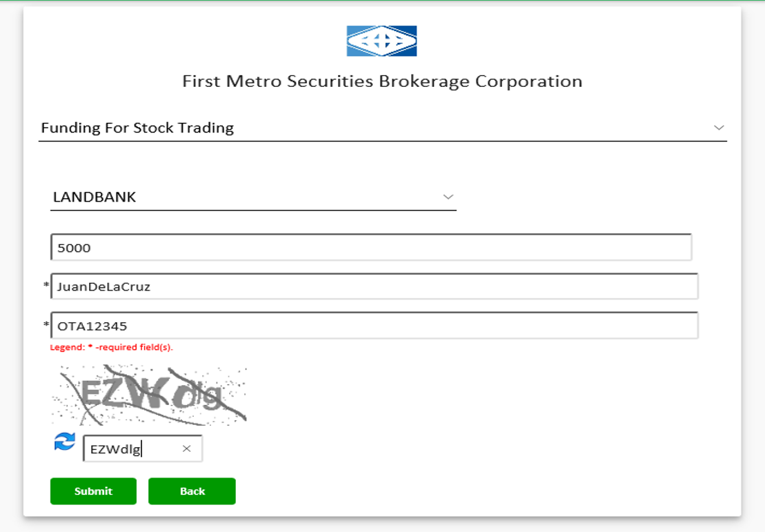Click the green Submit button
The image size is (765, 532).
click(x=93, y=491)
